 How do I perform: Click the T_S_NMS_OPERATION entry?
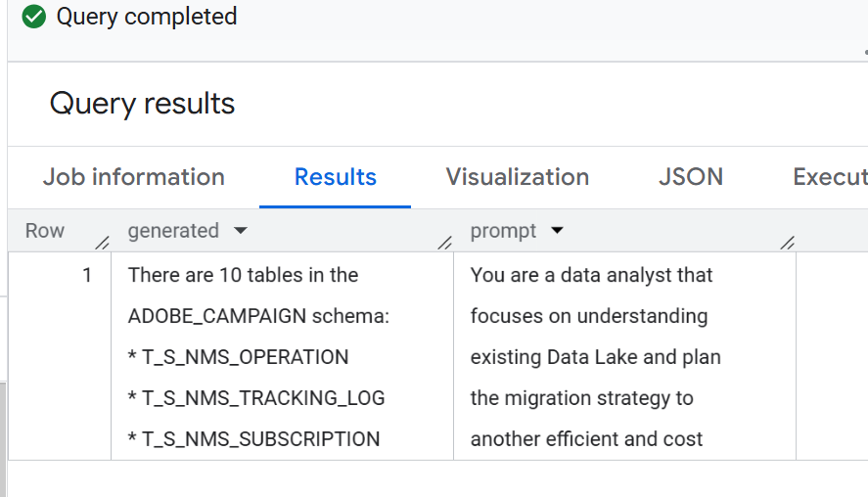pos(238,357)
